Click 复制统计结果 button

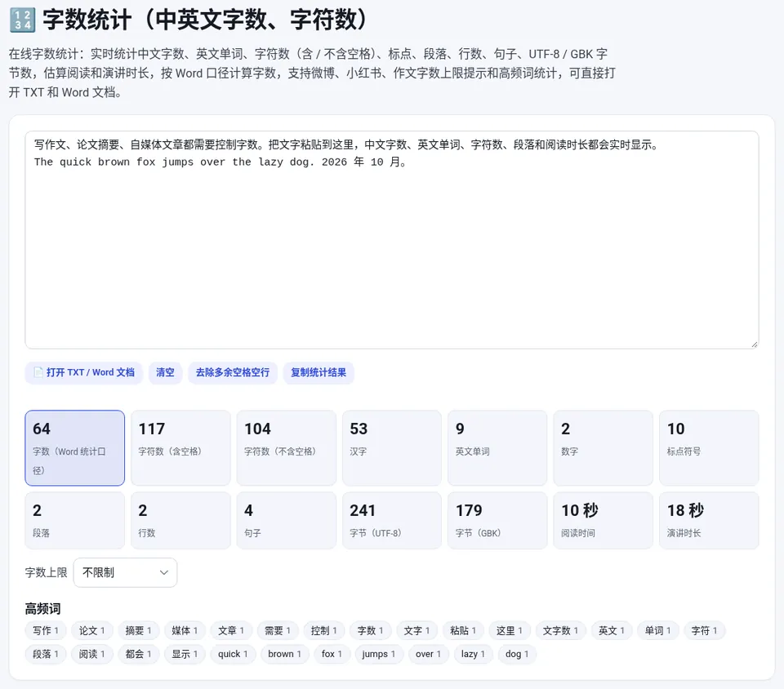click(318, 373)
